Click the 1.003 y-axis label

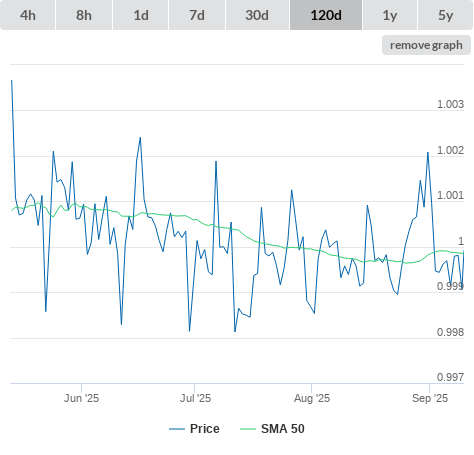(x=450, y=104)
